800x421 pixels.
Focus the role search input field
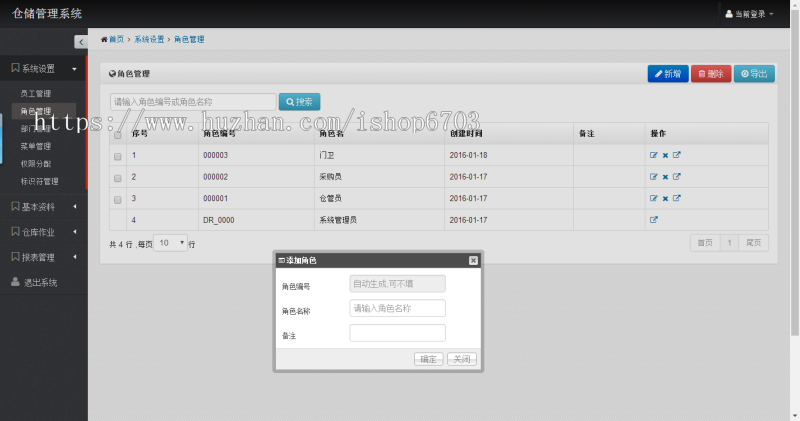tap(193, 102)
